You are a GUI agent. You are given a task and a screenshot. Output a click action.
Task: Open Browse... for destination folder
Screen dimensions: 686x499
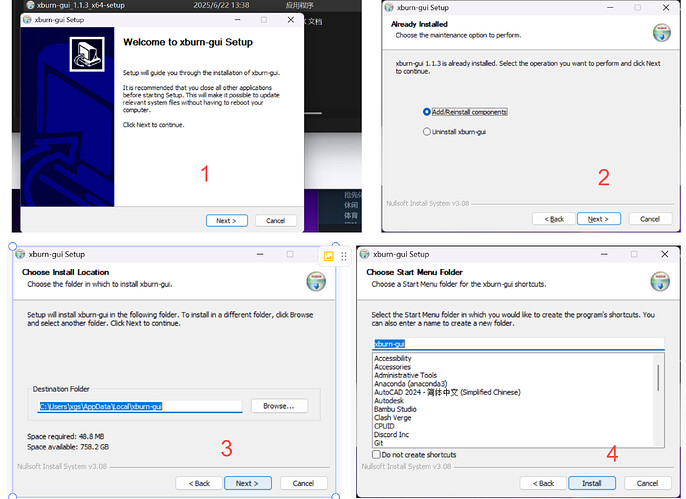click(279, 406)
